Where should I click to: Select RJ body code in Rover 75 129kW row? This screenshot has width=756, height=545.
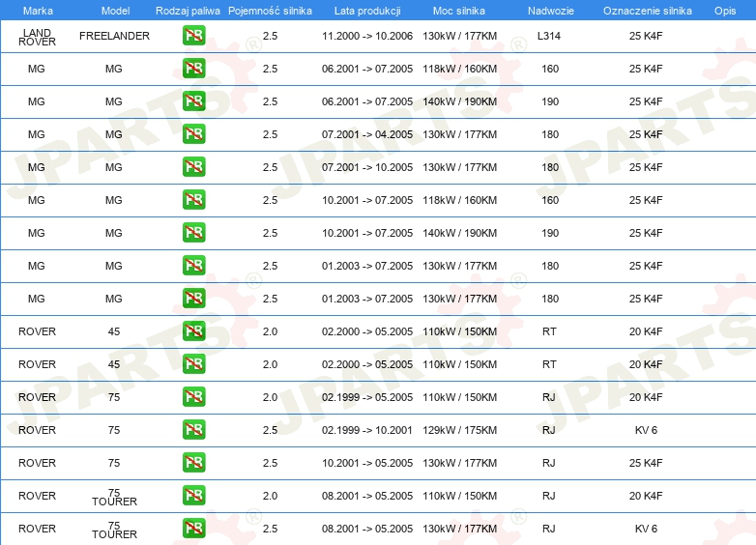pos(549,430)
